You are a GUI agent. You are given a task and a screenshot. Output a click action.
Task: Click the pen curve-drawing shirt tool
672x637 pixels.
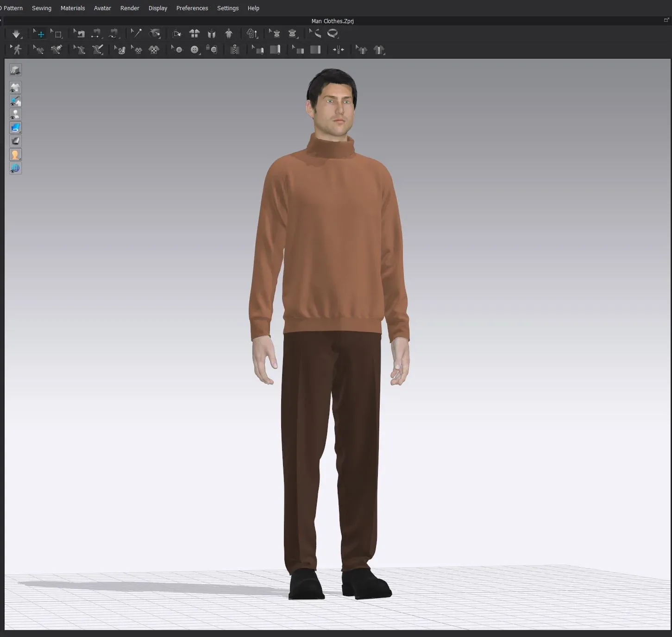pyautogui.click(x=57, y=50)
